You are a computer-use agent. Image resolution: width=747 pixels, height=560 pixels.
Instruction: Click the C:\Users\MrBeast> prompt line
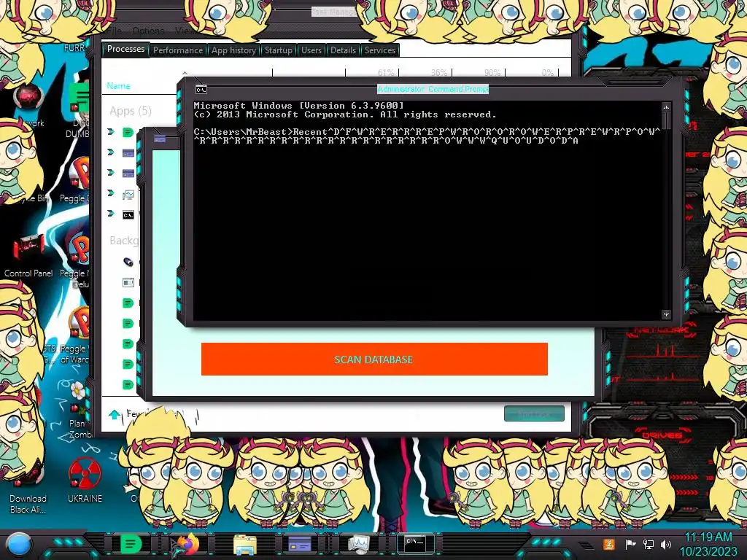pyautogui.click(x=427, y=136)
